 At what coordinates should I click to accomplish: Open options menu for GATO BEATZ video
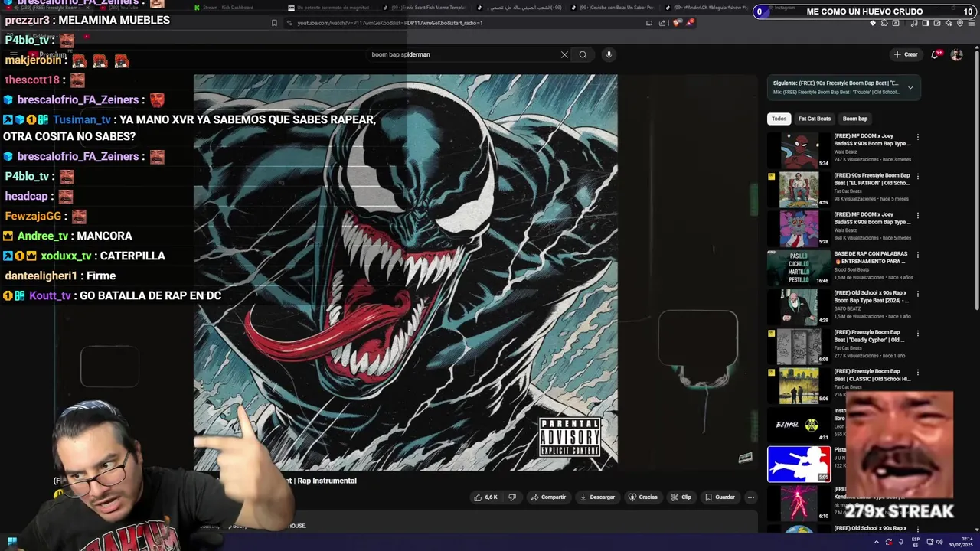(917, 294)
